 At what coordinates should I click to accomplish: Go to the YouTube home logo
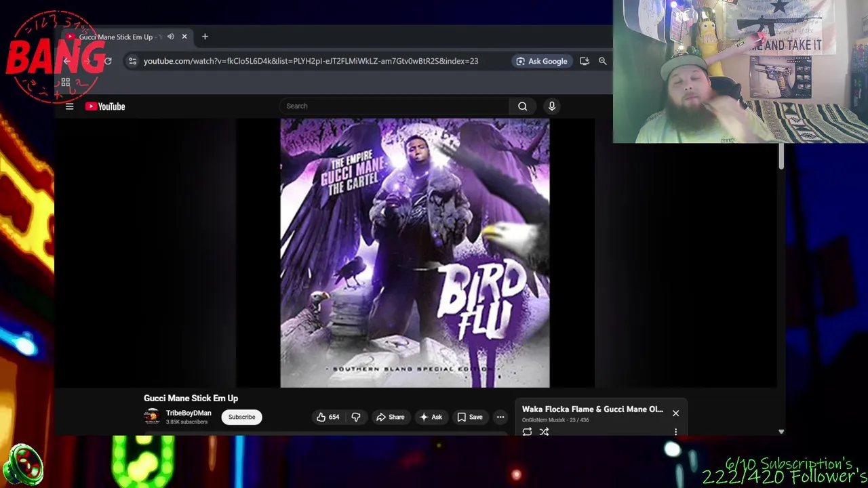(x=105, y=106)
